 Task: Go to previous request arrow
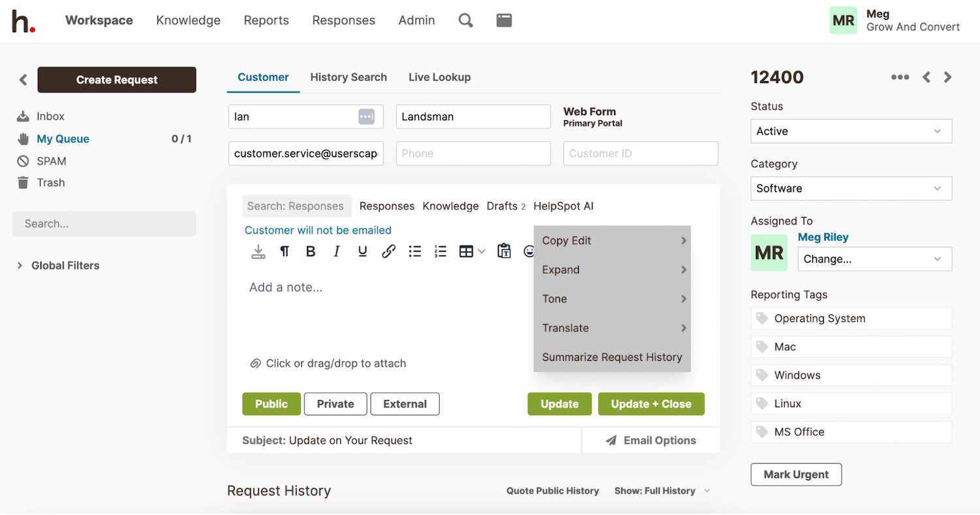coord(926,77)
